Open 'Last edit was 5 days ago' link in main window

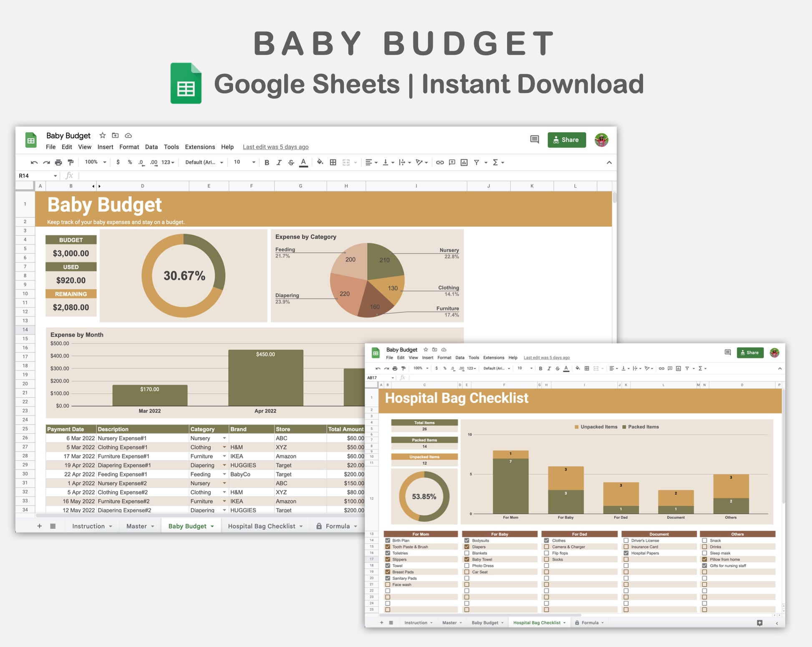[x=275, y=147]
